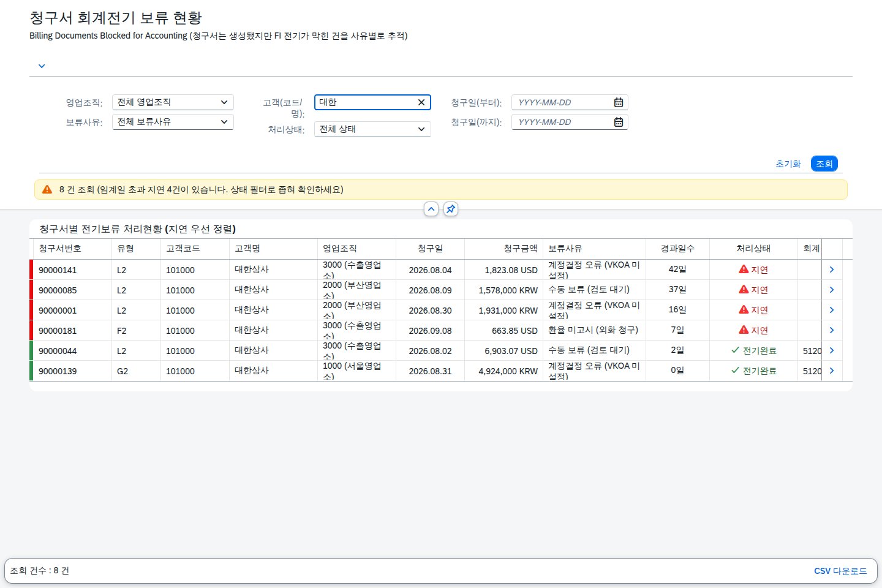Click amount 1,823.08 USD
This screenshot has width=882, height=588.
511,270
